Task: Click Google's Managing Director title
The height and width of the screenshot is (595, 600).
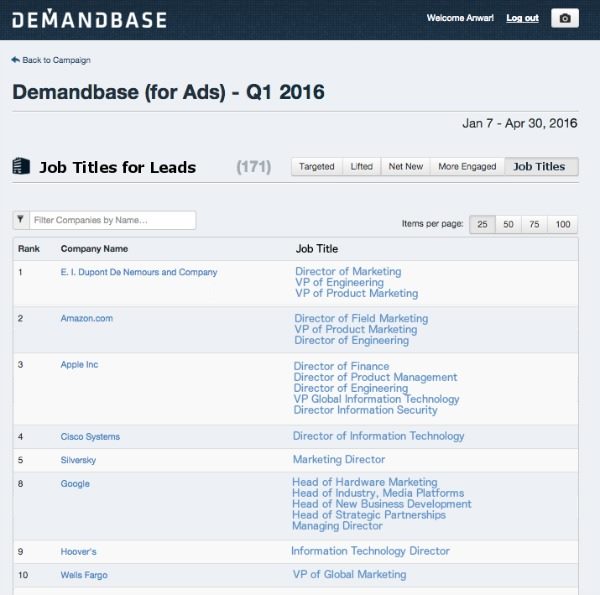Action: (x=337, y=526)
